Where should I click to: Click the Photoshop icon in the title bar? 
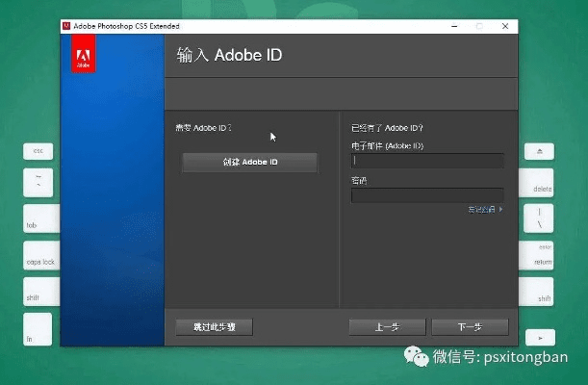67,26
